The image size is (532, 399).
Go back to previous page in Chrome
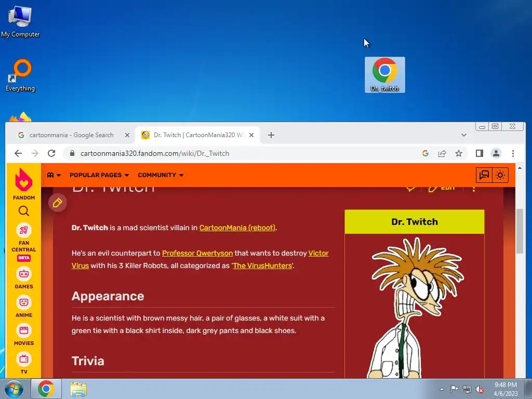coord(18,153)
